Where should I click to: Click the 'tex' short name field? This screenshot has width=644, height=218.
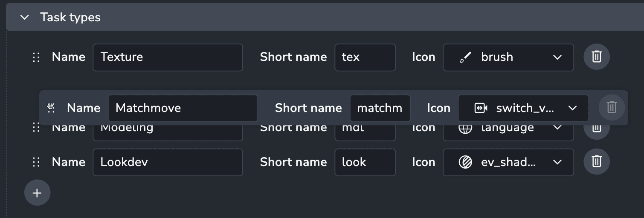[365, 57]
